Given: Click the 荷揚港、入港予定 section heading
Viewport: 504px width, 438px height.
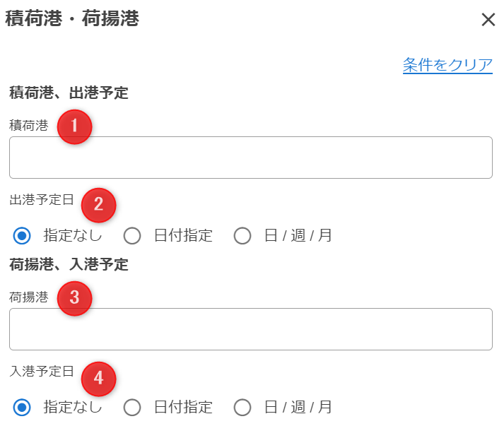Looking at the screenshot, I should (x=69, y=264).
